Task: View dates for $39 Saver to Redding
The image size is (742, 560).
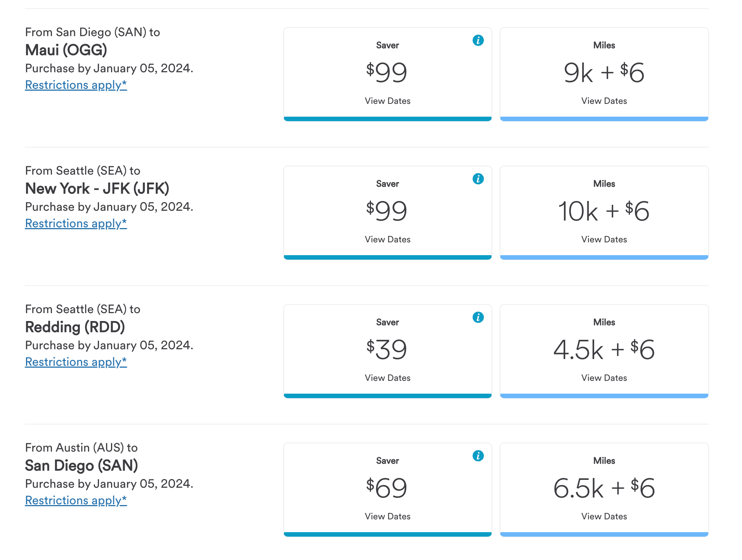Action: (x=388, y=378)
